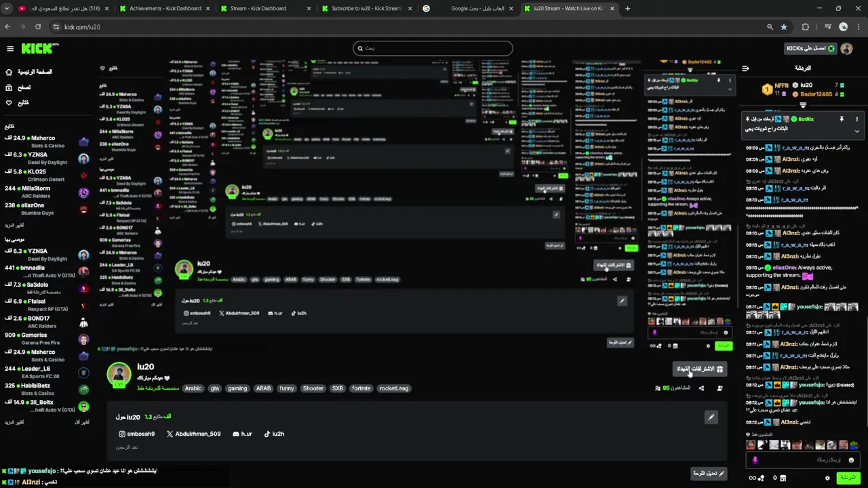Click the edit panel button at bottom
The image size is (868, 488).
click(709, 474)
